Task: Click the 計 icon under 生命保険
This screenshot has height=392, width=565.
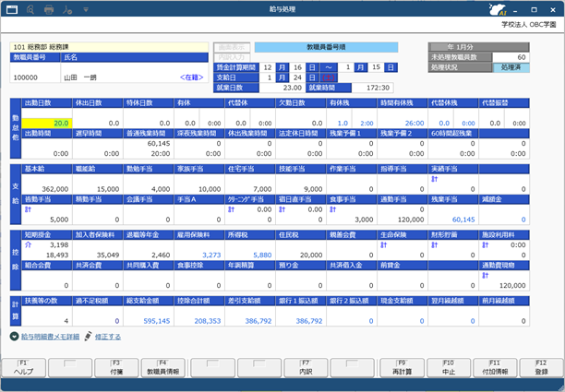Action: pyautogui.click(x=383, y=244)
